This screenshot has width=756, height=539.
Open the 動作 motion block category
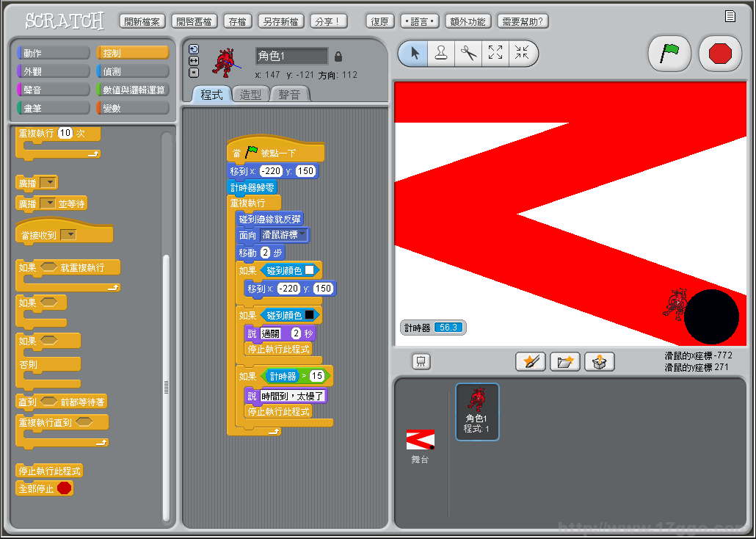point(53,53)
